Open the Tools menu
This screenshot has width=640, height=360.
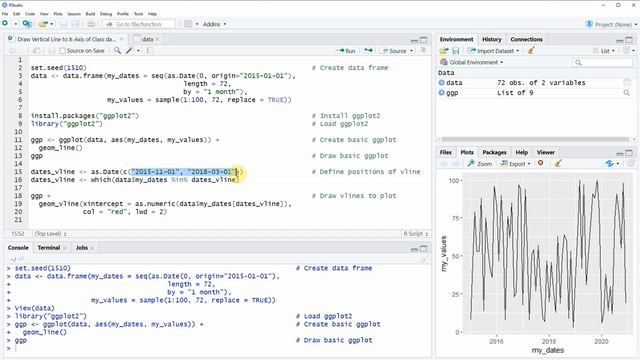point(139,13)
